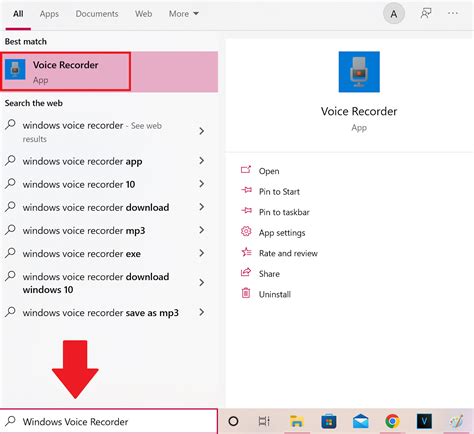The image size is (474, 434).
Task: Open App settings for Voice Recorder
Action: (x=282, y=233)
